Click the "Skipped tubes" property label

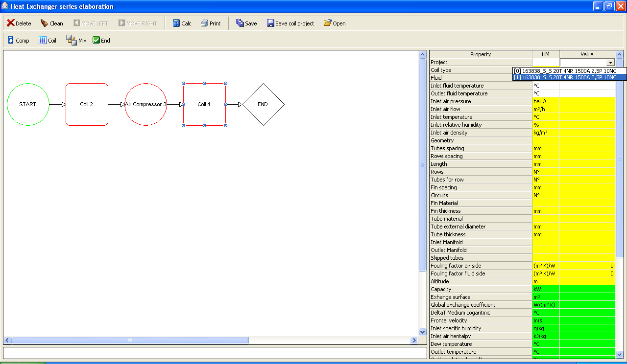(447, 258)
